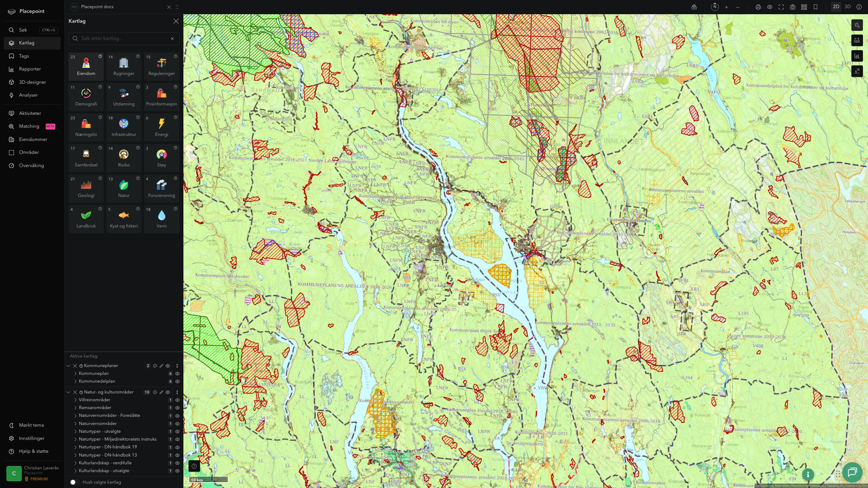Remove the Kommuneplaner group with X
Screen dimensions: 868x488
75,366
